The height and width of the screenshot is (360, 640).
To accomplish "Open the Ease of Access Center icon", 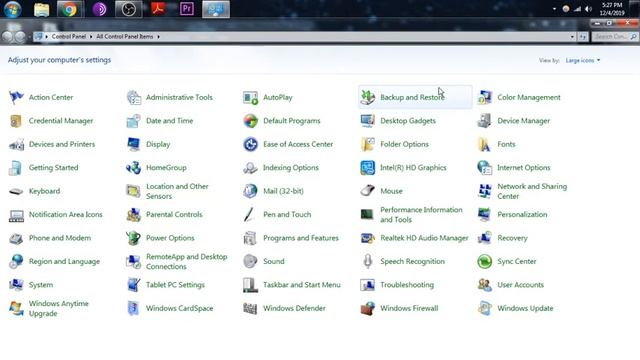I will point(250,144).
